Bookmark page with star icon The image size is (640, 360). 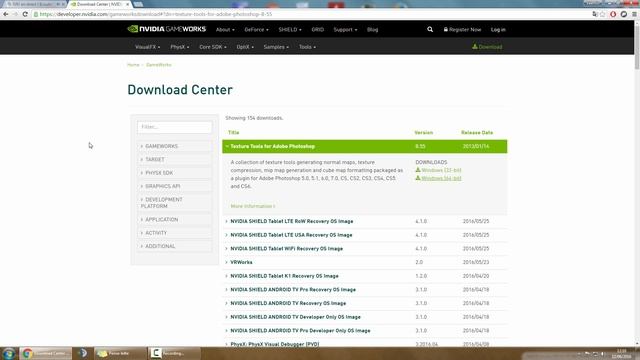[602, 14]
